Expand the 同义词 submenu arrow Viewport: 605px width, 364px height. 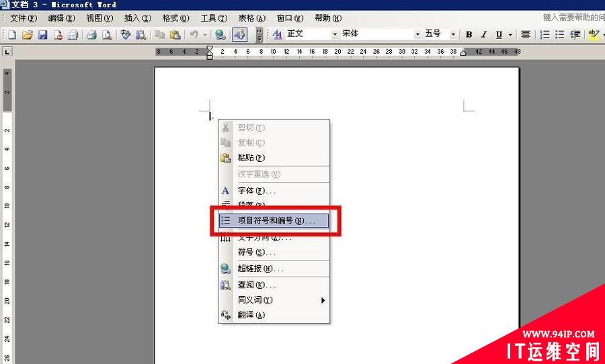click(x=323, y=300)
